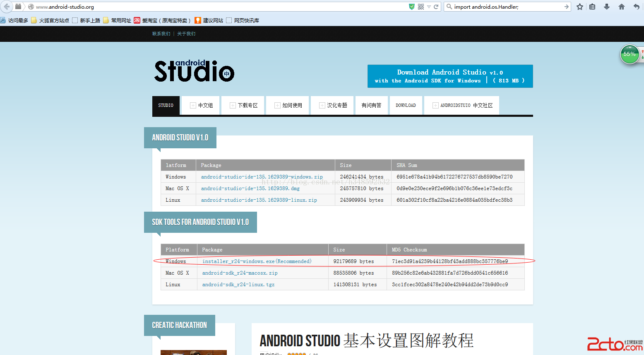The height and width of the screenshot is (355, 644).
Task: Open the DOWNLOAD navigation tab
Action: click(x=406, y=106)
